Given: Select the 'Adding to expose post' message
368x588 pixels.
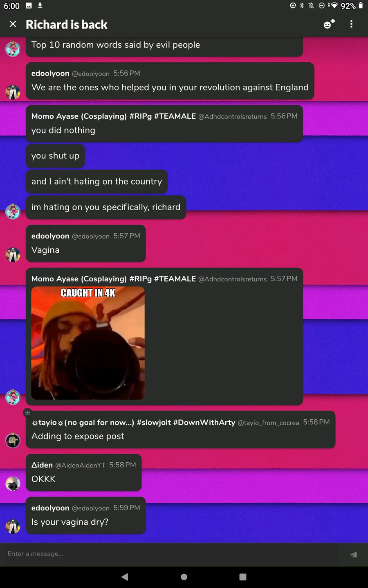Looking at the screenshot, I should tap(78, 436).
